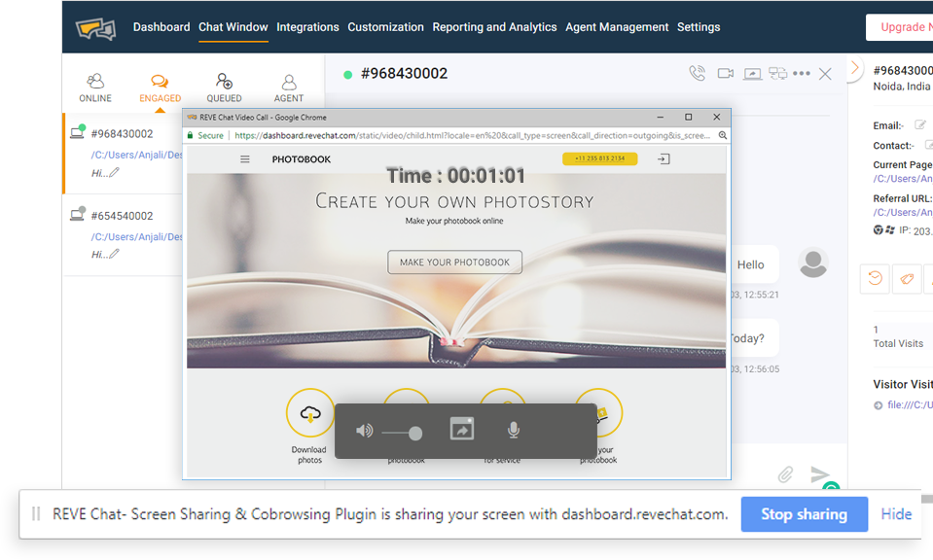Image resolution: width=933 pixels, height=560 pixels.
Task: Switch to the ENGAGED tab
Action: 161,87
